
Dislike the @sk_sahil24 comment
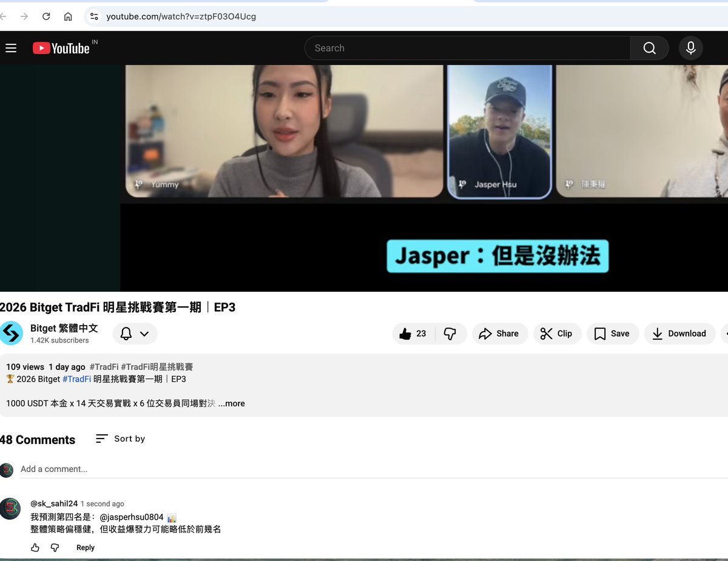(55, 548)
